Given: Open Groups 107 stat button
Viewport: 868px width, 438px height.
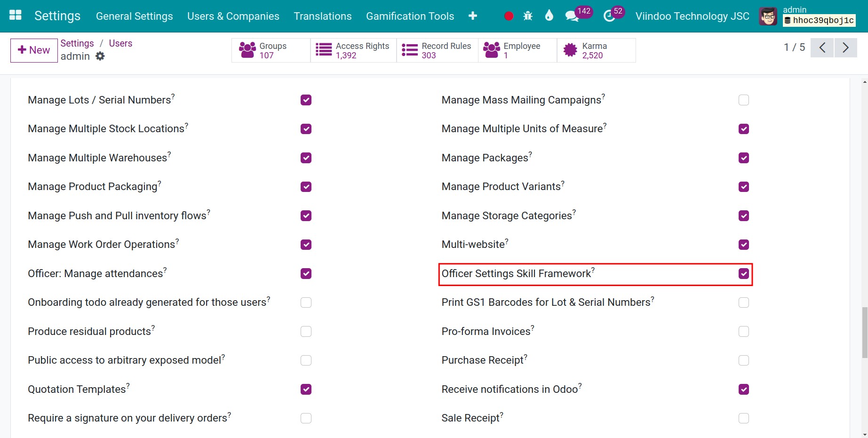Looking at the screenshot, I should click(x=271, y=50).
